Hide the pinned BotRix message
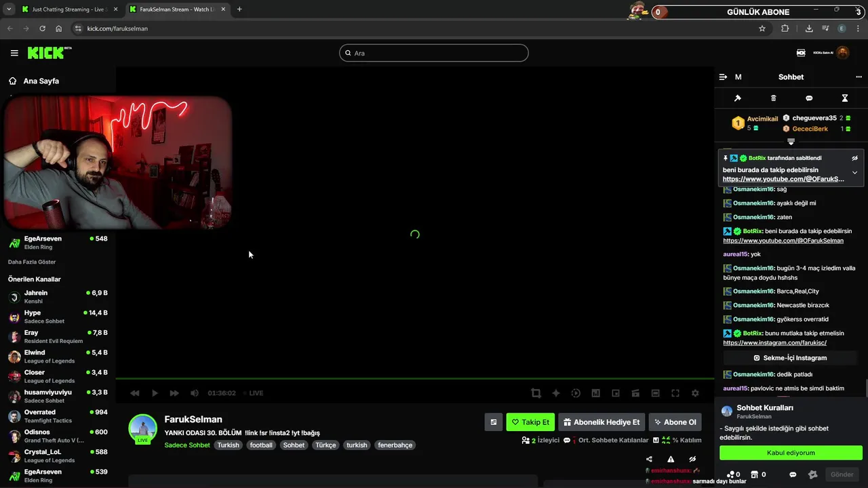 tap(854, 158)
